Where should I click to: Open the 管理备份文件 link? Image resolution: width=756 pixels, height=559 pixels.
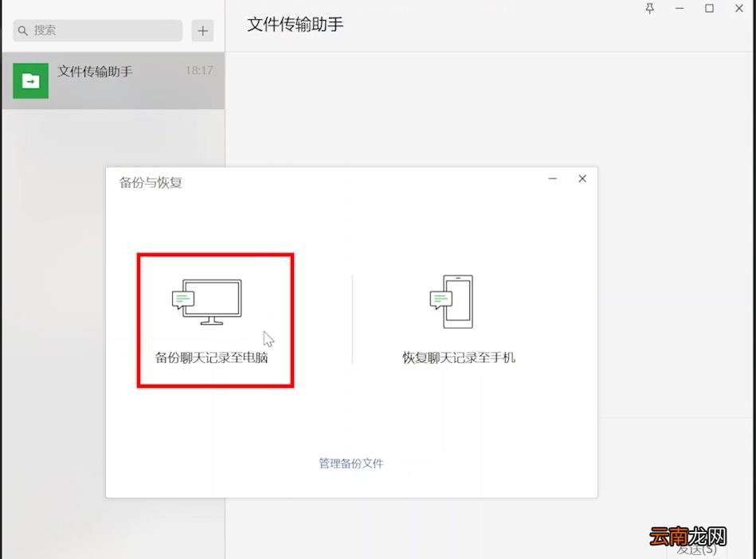[x=351, y=463]
